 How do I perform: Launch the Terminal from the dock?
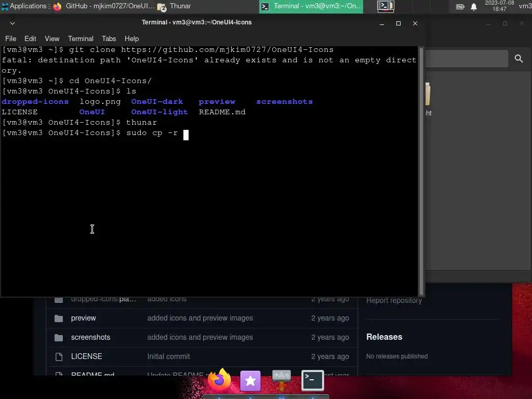(x=312, y=381)
